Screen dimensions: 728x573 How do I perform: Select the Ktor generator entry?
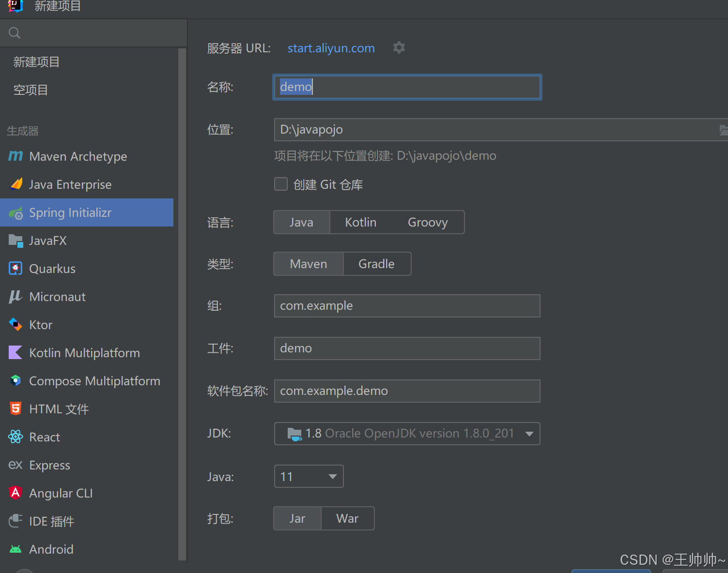click(x=87, y=325)
